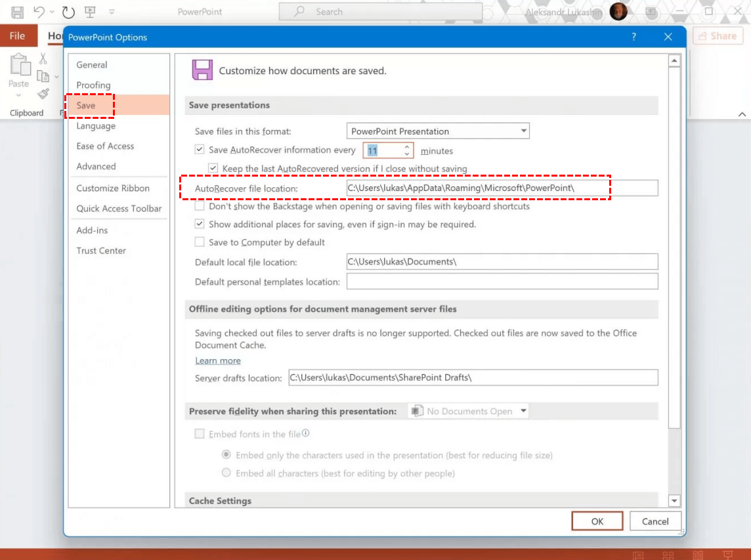Select the Save options category

click(119, 105)
